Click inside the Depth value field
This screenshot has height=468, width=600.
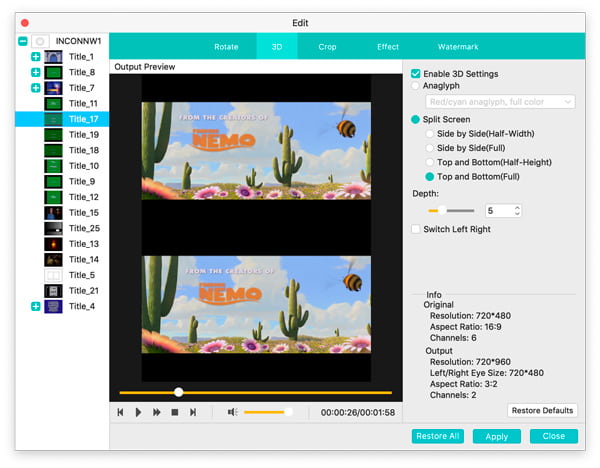pyautogui.click(x=499, y=210)
